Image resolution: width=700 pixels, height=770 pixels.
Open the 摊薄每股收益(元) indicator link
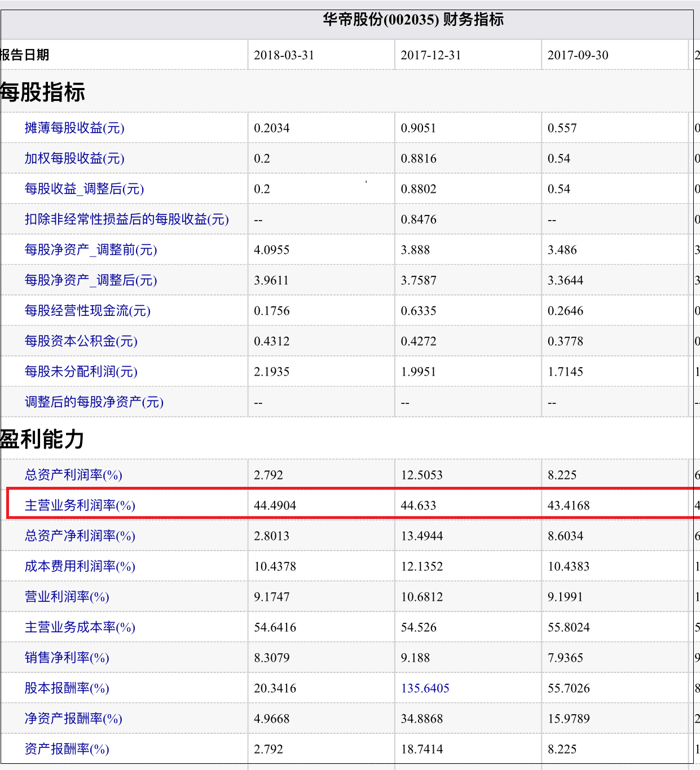point(74,128)
